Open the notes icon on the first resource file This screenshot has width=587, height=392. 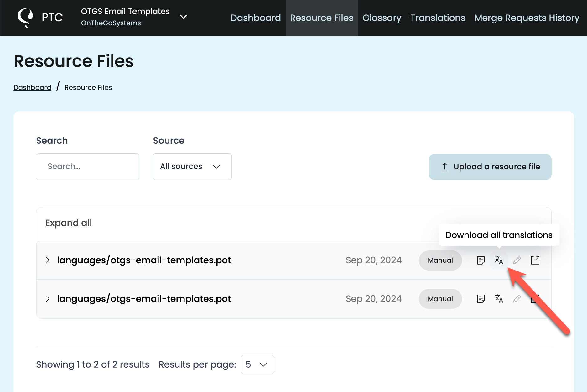[481, 260]
